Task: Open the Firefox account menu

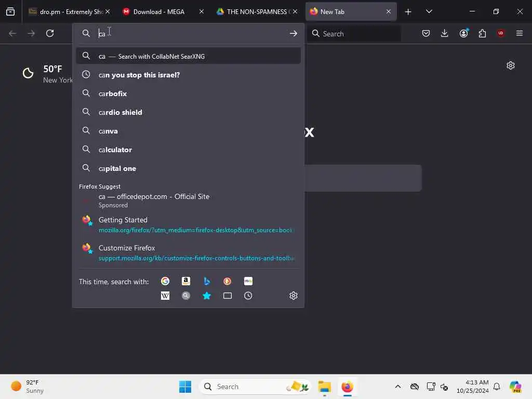Action: pyautogui.click(x=464, y=33)
